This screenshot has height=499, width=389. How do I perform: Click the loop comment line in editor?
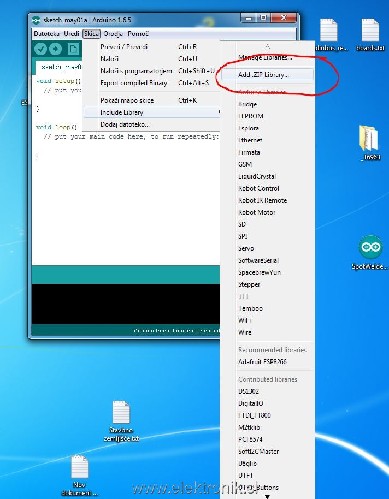131,136
